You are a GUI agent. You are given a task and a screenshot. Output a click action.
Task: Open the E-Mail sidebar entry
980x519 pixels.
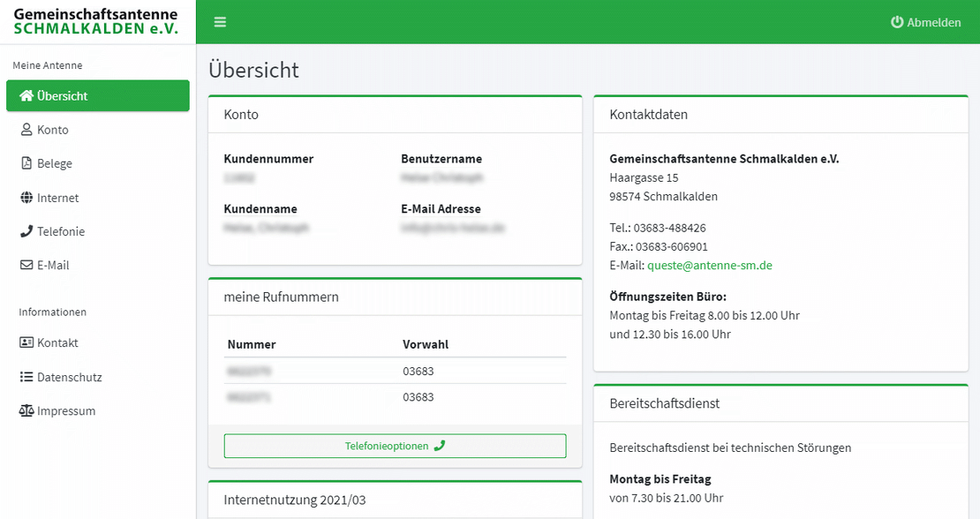tap(97, 265)
